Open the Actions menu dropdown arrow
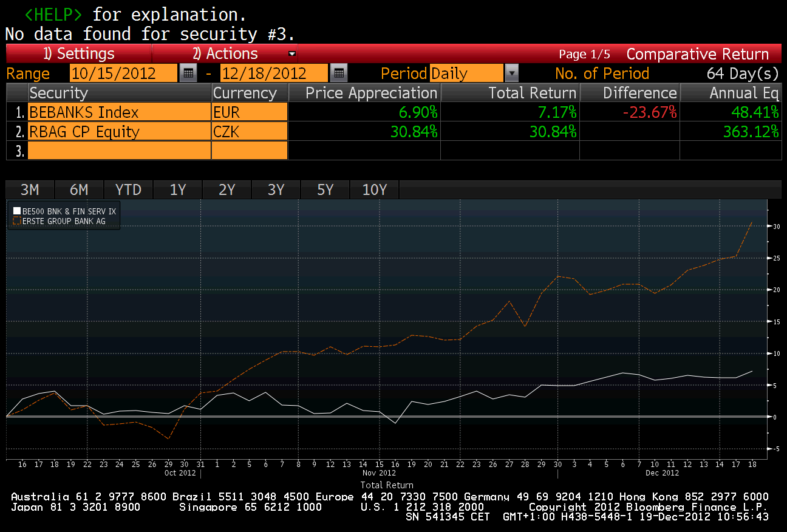The width and height of the screenshot is (787, 532). coord(292,53)
